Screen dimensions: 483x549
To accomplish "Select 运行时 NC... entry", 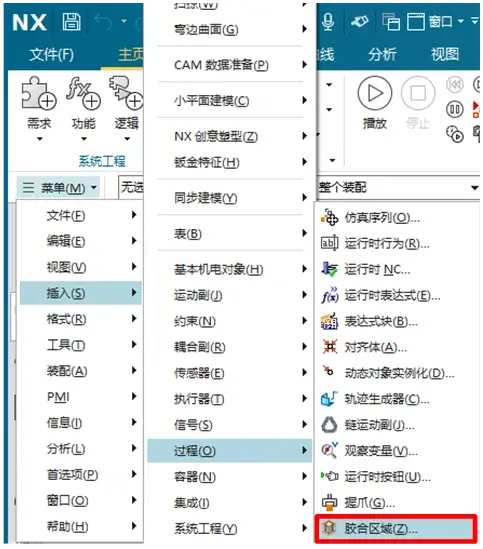I will point(396,269).
